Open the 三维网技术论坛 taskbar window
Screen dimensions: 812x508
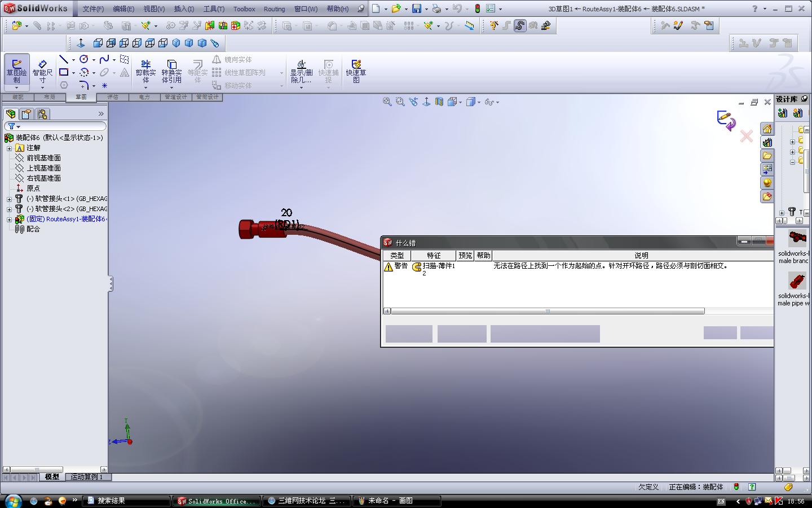307,501
